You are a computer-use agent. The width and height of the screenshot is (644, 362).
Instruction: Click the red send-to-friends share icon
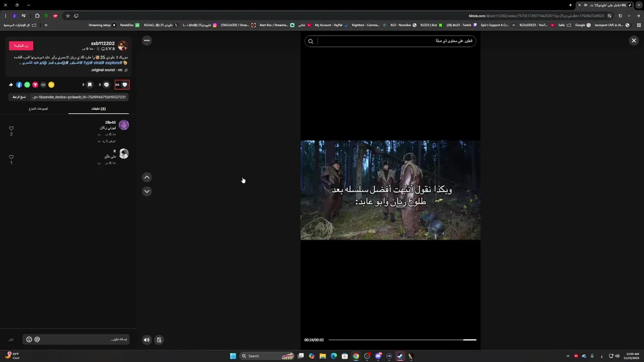[x=35, y=85]
